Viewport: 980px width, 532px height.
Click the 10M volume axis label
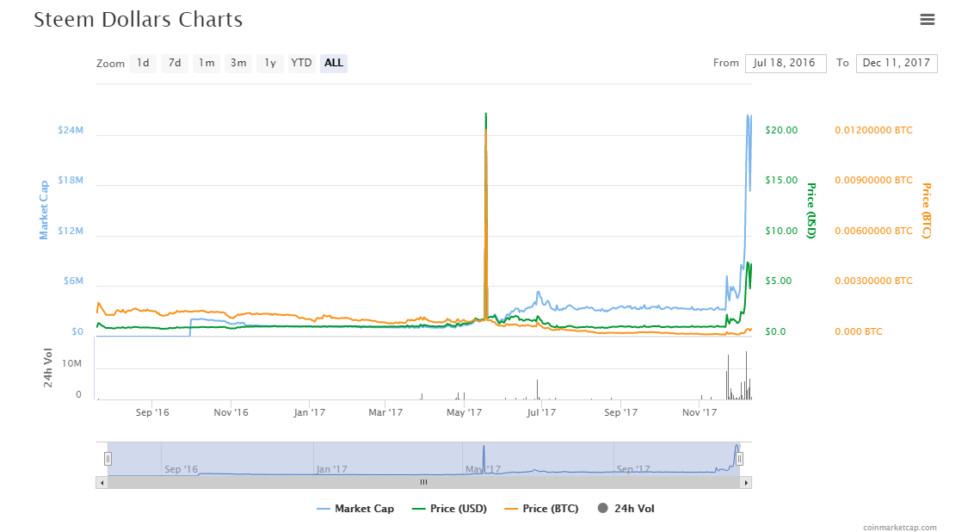pos(72,364)
